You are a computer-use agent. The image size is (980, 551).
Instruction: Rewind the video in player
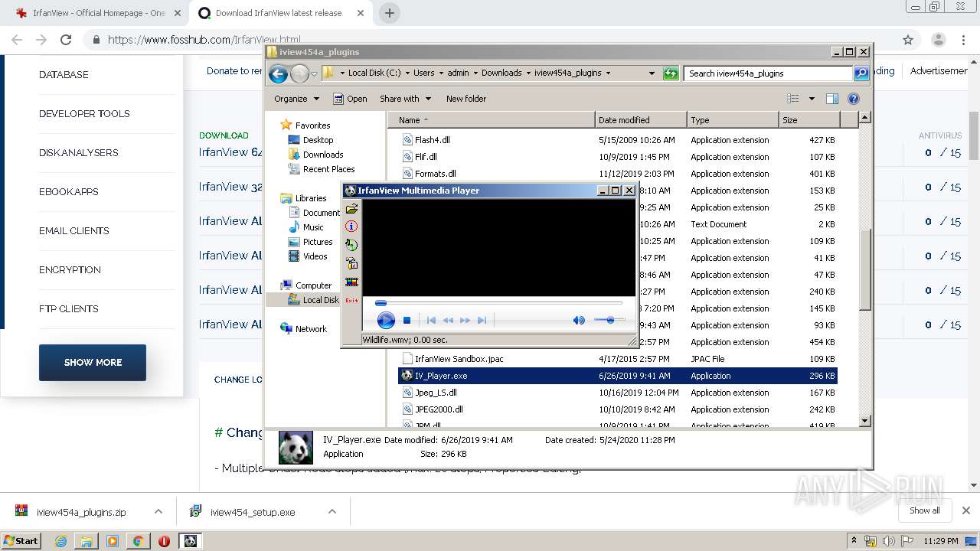tap(448, 320)
